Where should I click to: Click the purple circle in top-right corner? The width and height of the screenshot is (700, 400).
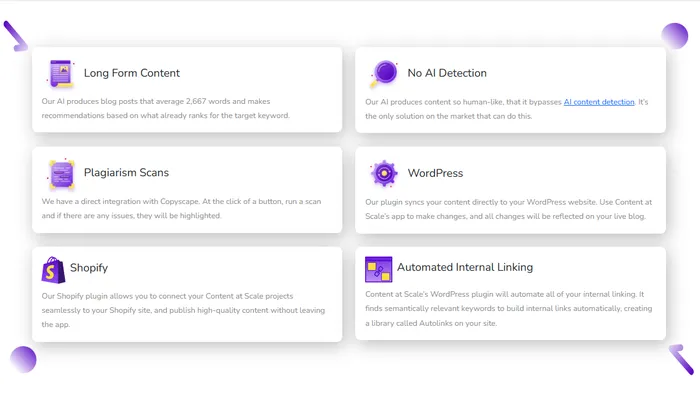pos(675,36)
